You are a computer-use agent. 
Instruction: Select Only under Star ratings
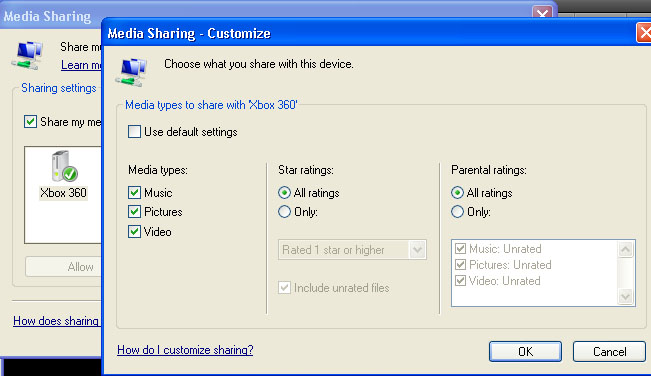(x=284, y=212)
